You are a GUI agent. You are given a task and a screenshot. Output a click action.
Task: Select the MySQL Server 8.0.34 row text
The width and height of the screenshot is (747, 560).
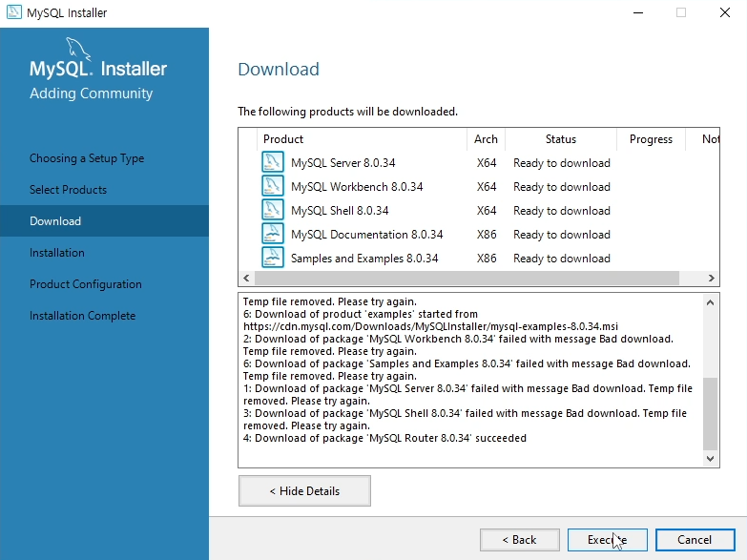point(343,163)
